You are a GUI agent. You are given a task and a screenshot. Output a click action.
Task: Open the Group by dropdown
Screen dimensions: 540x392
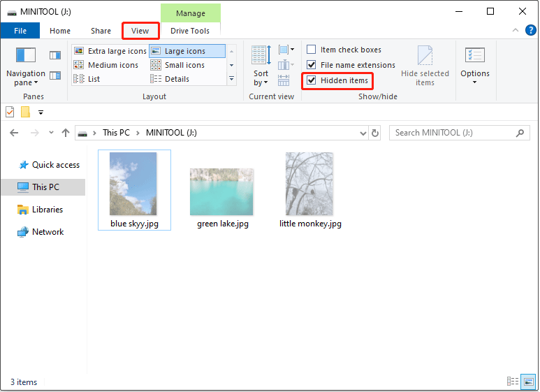tap(286, 50)
